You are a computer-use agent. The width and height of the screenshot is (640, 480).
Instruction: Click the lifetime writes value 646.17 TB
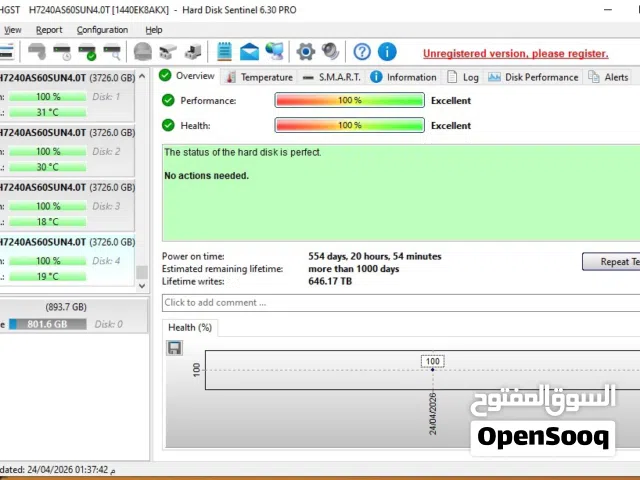click(x=330, y=281)
